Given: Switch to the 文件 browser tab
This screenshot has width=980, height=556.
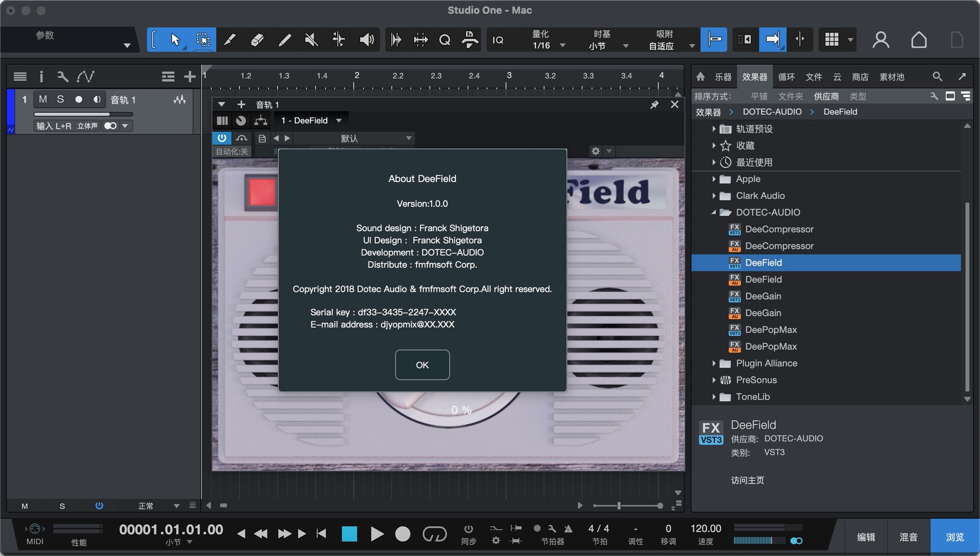Looking at the screenshot, I should click(x=814, y=77).
